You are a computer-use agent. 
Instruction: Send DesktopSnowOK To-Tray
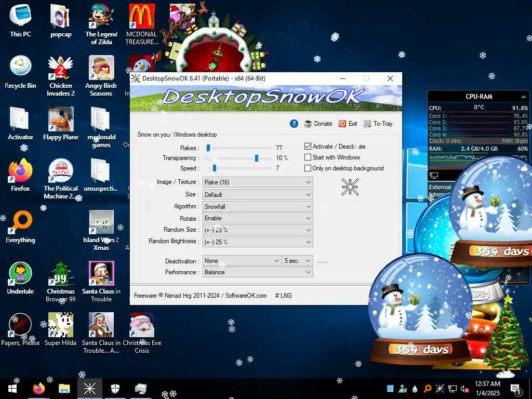point(378,124)
